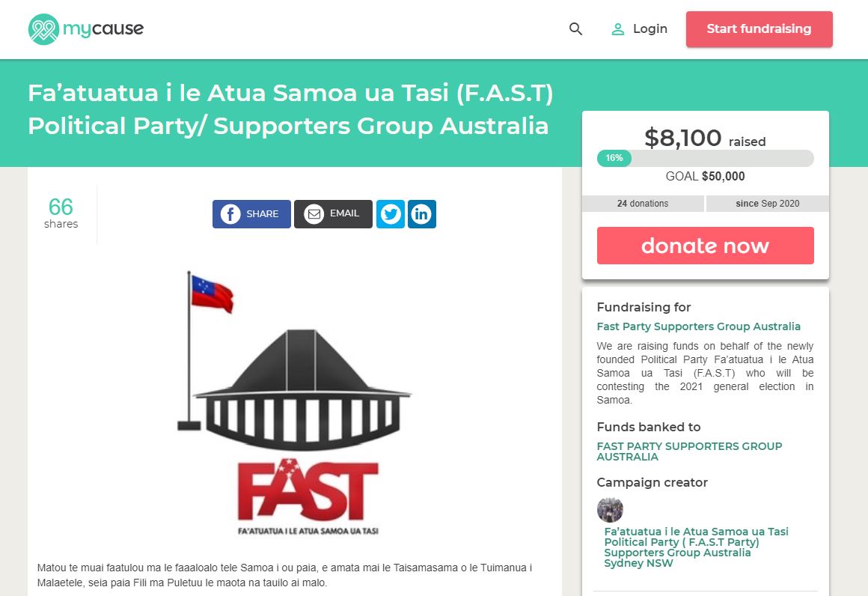The image size is (868, 596).
Task: Select the Login menu item
Action: (650, 28)
